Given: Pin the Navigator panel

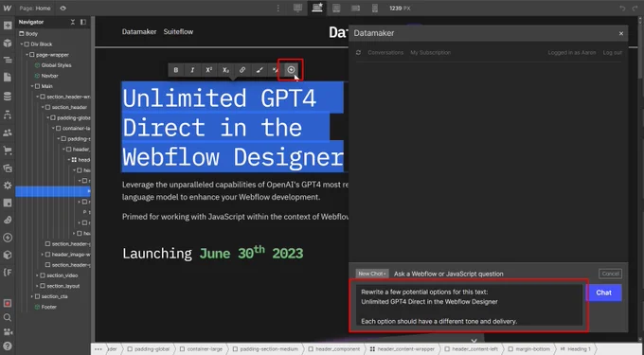Looking at the screenshot, I should [x=83, y=22].
